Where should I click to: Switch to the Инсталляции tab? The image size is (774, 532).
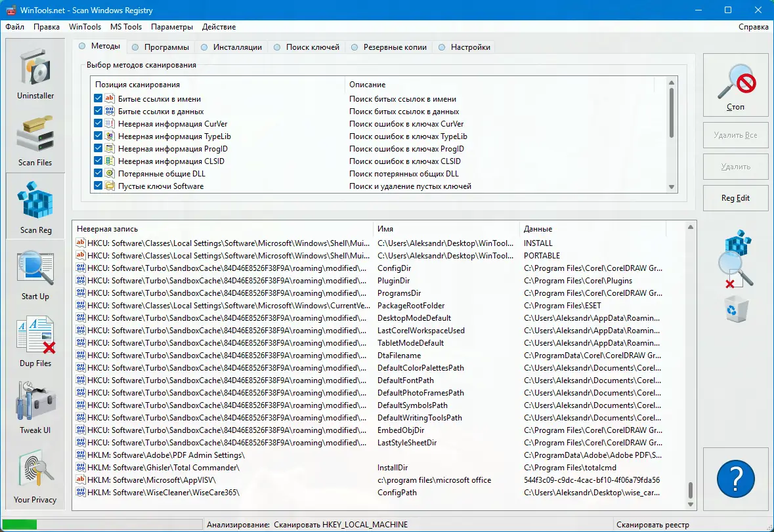(232, 47)
